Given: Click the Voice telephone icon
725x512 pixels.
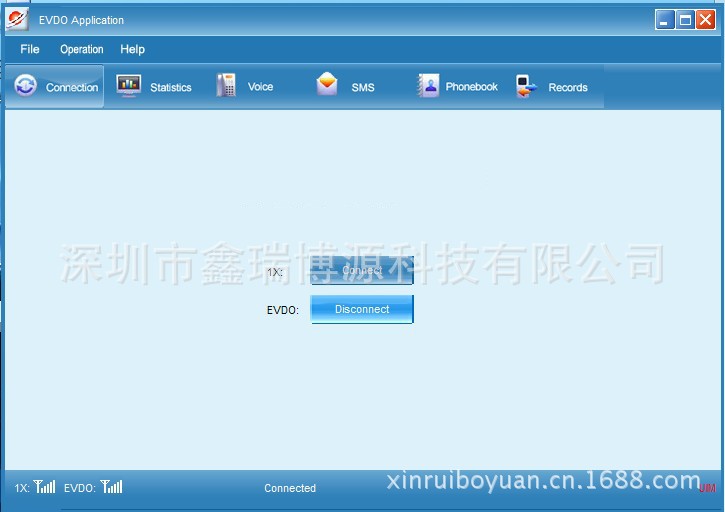Looking at the screenshot, I should click(226, 85).
